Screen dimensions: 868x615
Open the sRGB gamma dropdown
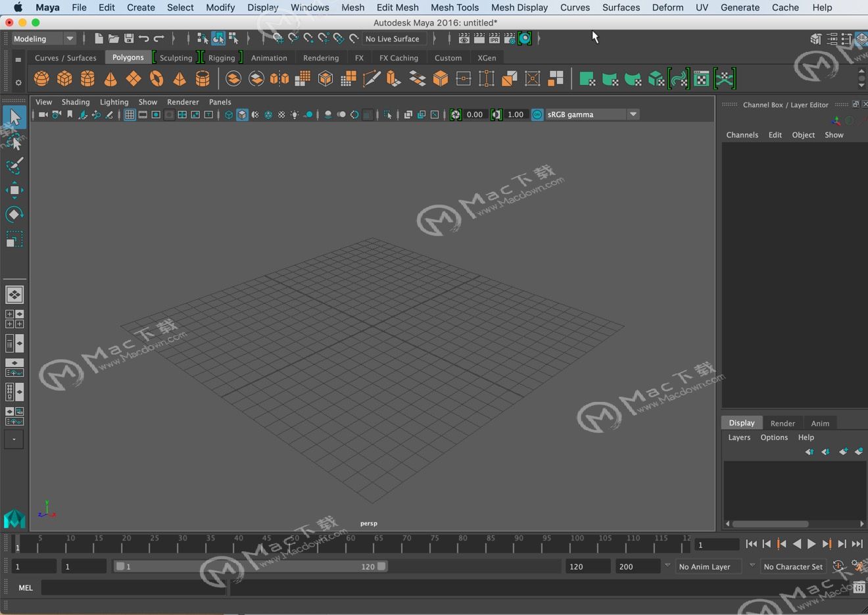pyautogui.click(x=592, y=114)
